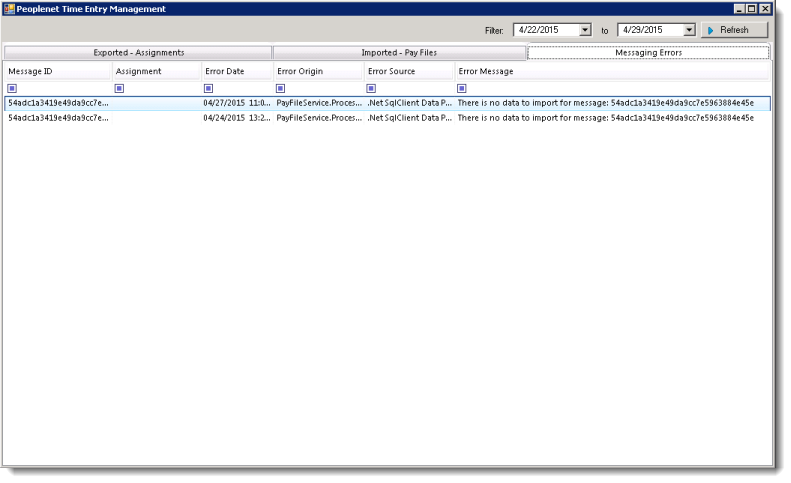The height and width of the screenshot is (483, 791).
Task: Click the error message text in 04/27/2015 row
Action: point(605,103)
